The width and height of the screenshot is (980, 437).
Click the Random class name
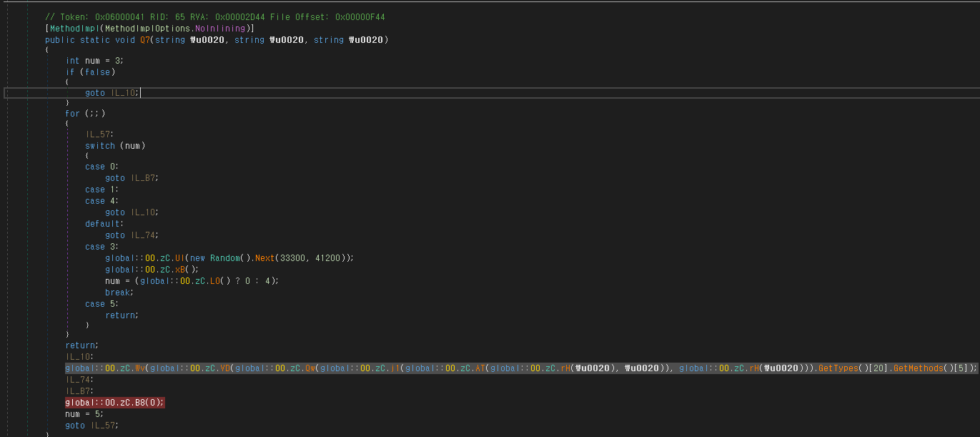pos(224,258)
